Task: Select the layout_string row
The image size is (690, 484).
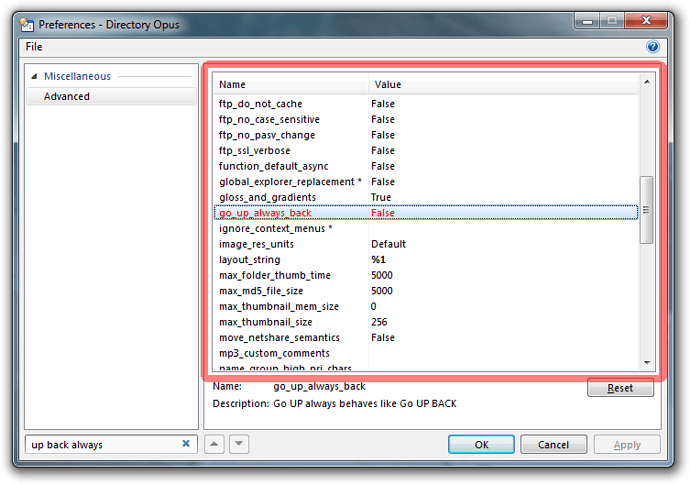Action: point(426,260)
